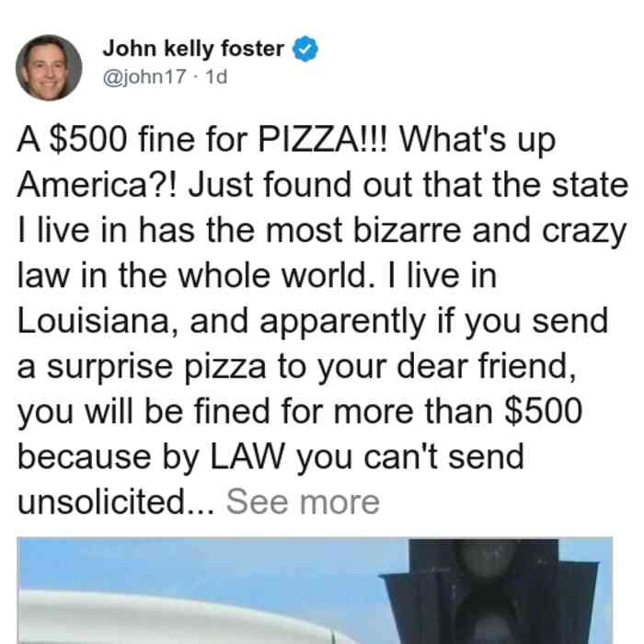Click the phrase America?! in the tweet
The width and height of the screenshot is (644, 644).
97,185
